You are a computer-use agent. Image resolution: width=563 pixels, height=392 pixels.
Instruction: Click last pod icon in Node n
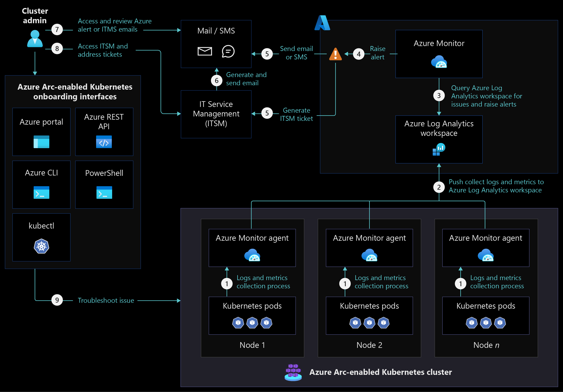(x=500, y=323)
